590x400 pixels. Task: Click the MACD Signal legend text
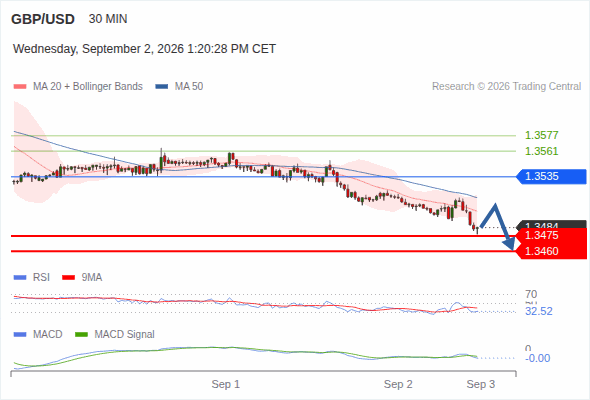(124, 335)
